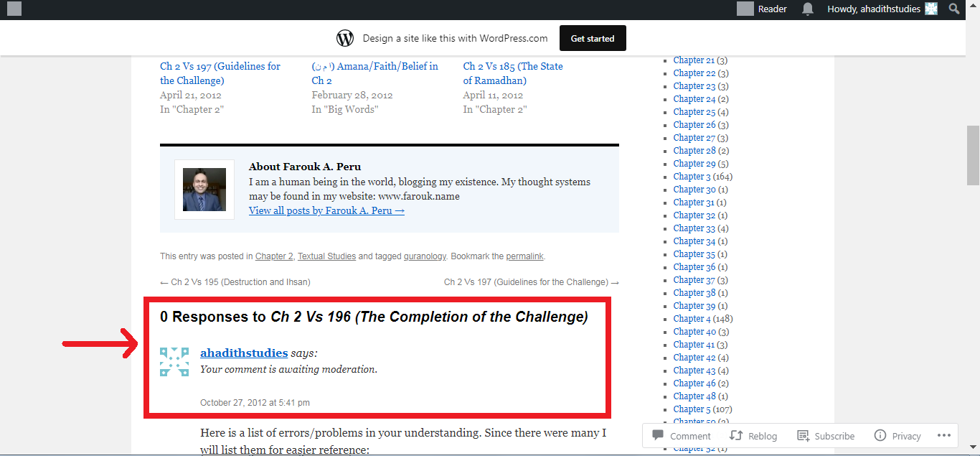Screen dimensions: 980x456
Task: Open Chapter 30 category in sidebar
Action: click(694, 190)
